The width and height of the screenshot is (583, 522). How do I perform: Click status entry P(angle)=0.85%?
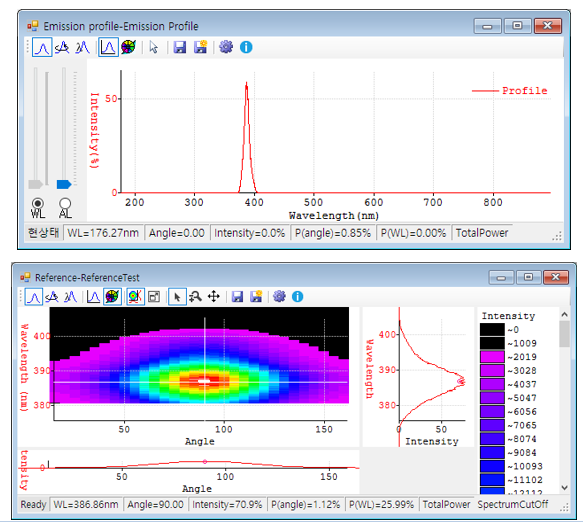[333, 233]
